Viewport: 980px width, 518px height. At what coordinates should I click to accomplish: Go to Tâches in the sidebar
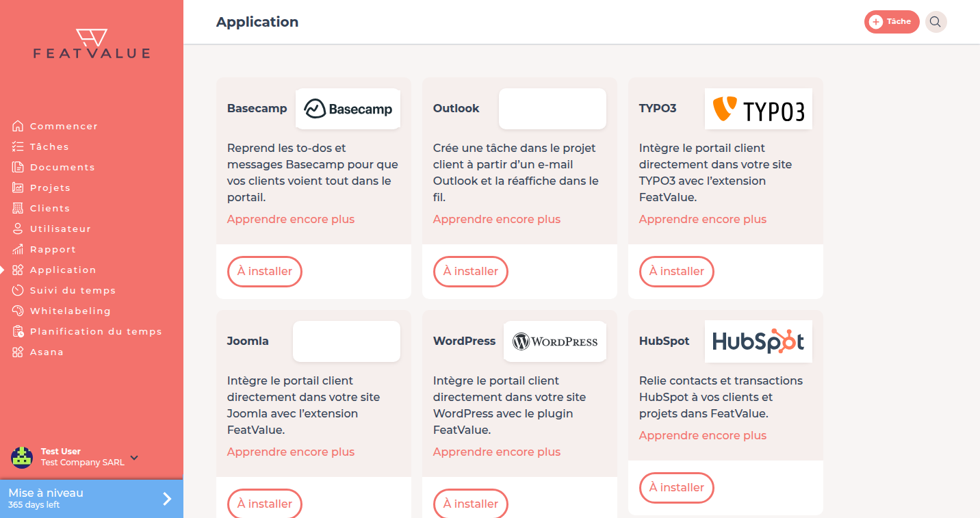coord(49,146)
